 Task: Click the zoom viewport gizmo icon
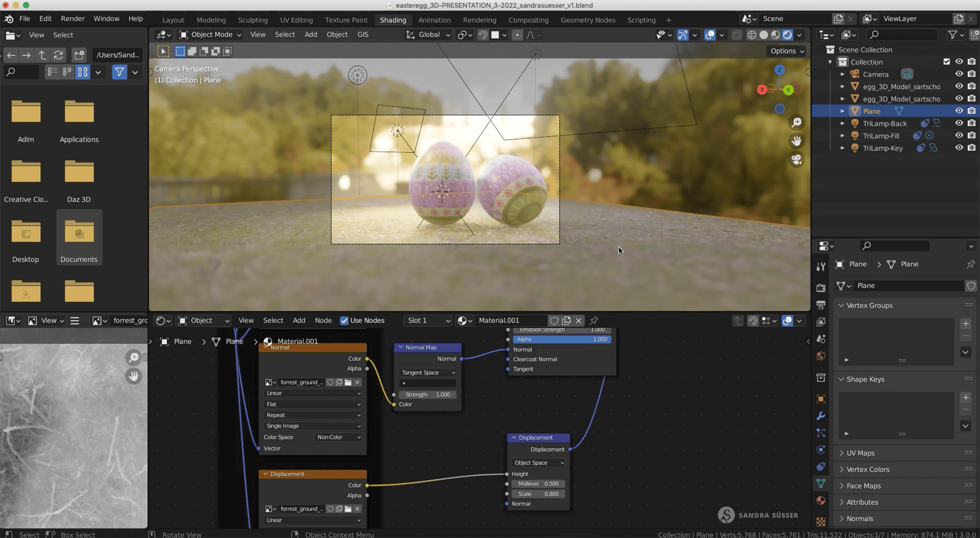(796, 123)
